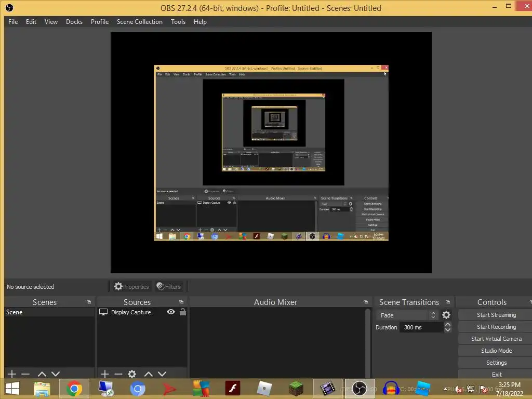Select Display Capture source row
532x399 pixels.
click(142, 312)
